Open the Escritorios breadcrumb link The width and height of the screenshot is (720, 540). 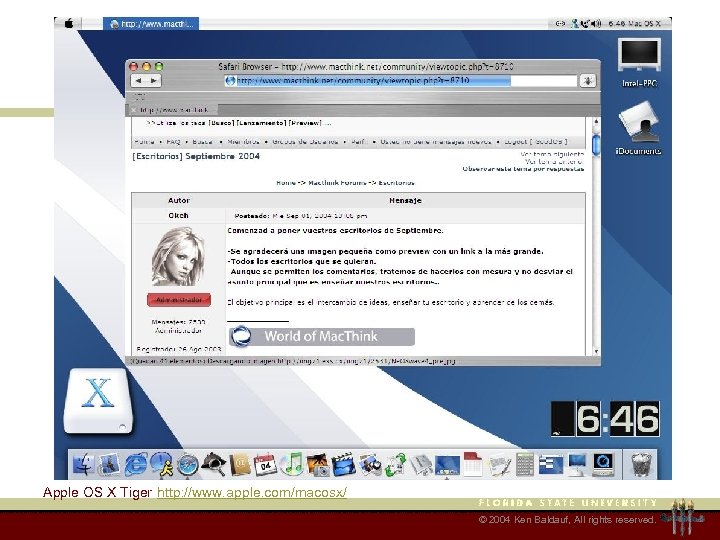[x=397, y=183]
